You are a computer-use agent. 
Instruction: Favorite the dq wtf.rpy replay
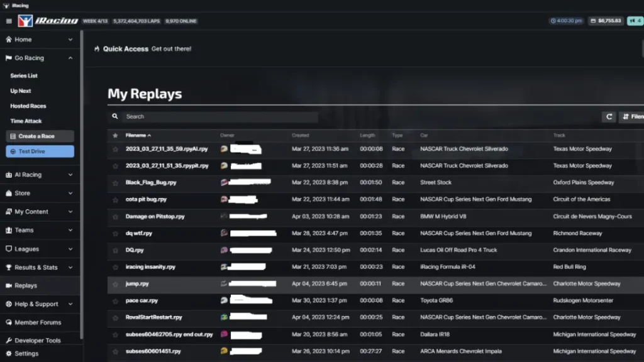(115, 233)
